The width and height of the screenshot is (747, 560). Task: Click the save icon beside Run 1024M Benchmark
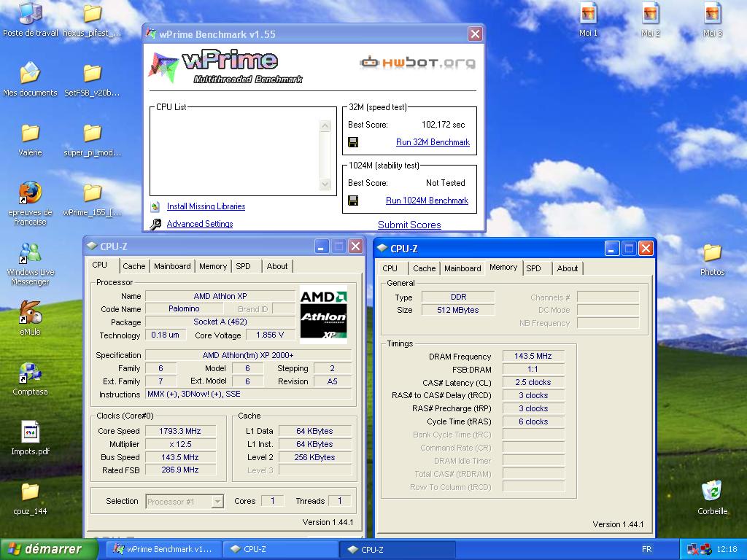pos(353,201)
